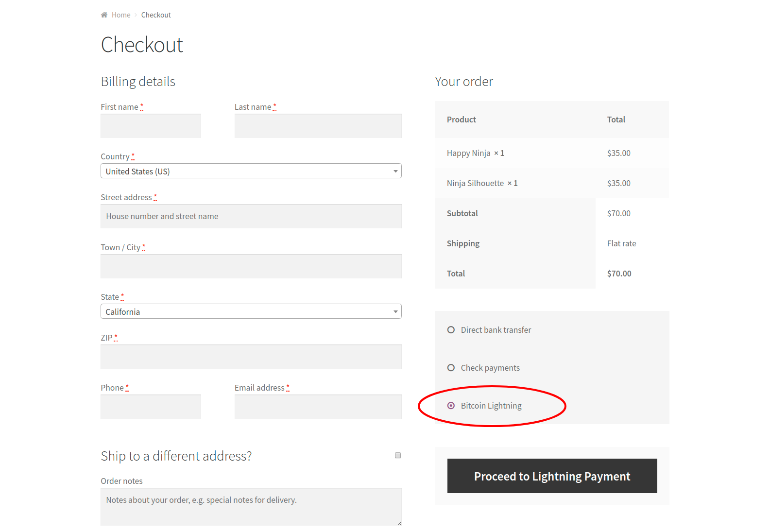Click the Shipping label in order table
The width and height of the screenshot is (770, 532).
pyautogui.click(x=463, y=243)
